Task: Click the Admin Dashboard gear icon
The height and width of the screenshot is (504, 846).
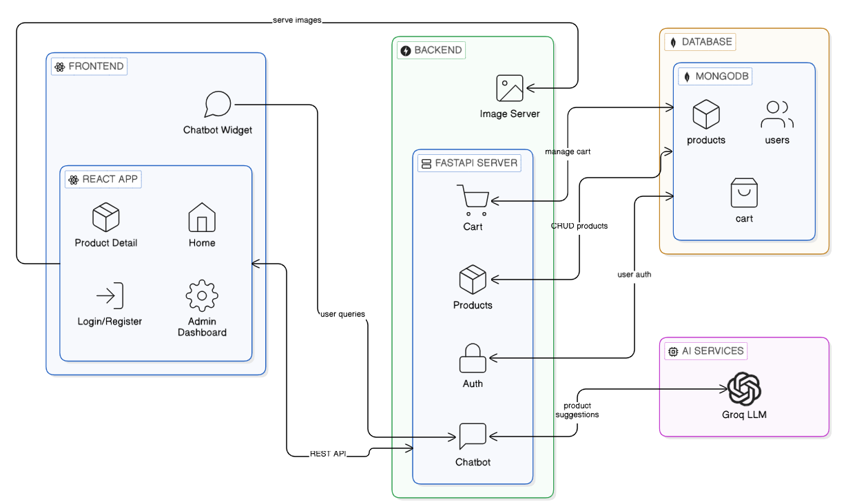Action: point(200,296)
